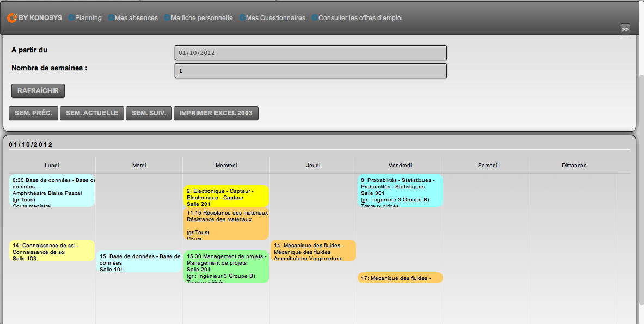Select Consulter les offres d'emploi
Screen dimensions: 644x324
pos(360,18)
